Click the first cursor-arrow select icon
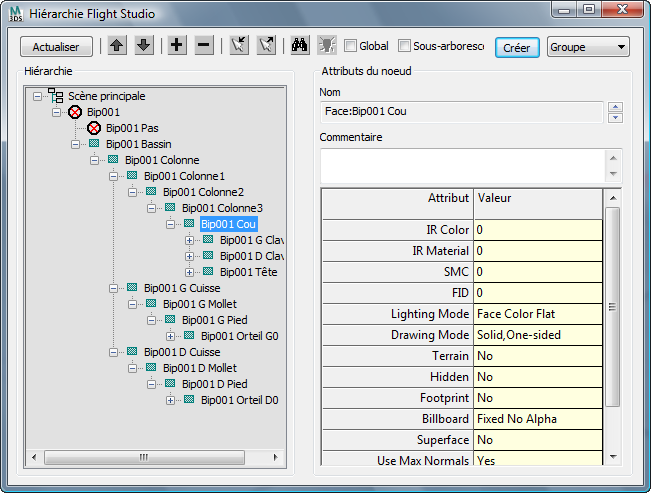Viewport: 651px width, 493px height. coord(239,45)
